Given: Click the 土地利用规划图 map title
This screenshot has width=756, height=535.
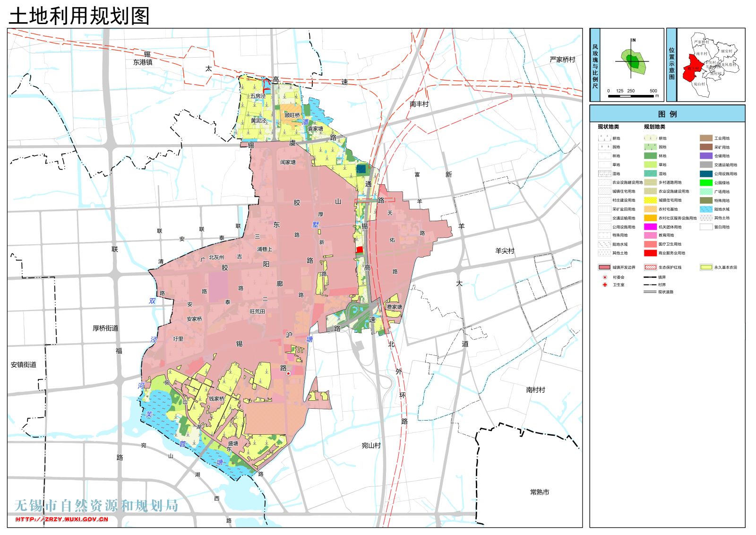Looking at the screenshot, I should (79, 16).
